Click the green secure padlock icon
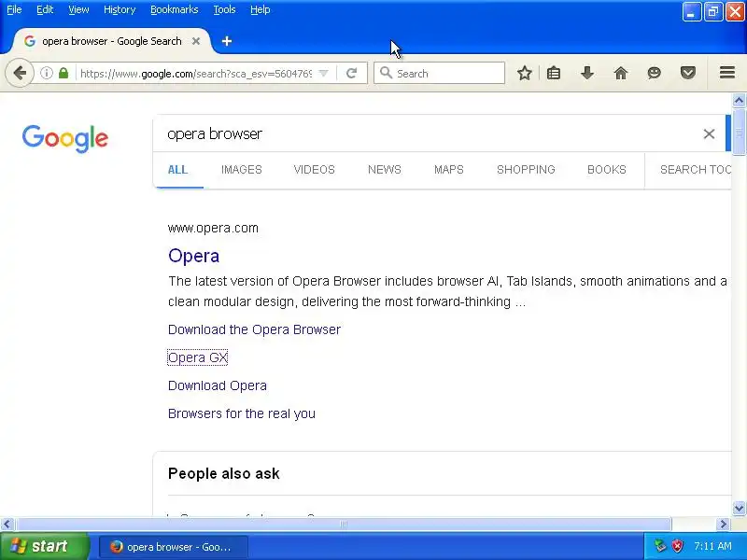The image size is (747, 560). pos(63,73)
